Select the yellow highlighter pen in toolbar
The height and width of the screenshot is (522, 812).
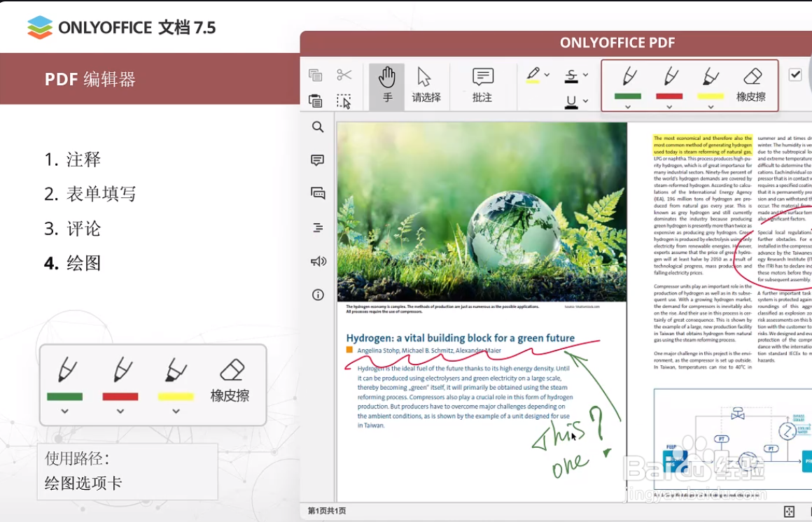(x=710, y=77)
